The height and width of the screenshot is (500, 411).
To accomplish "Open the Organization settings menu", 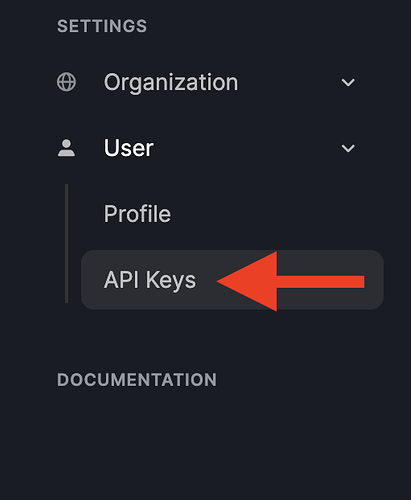I will pyautogui.click(x=171, y=82).
